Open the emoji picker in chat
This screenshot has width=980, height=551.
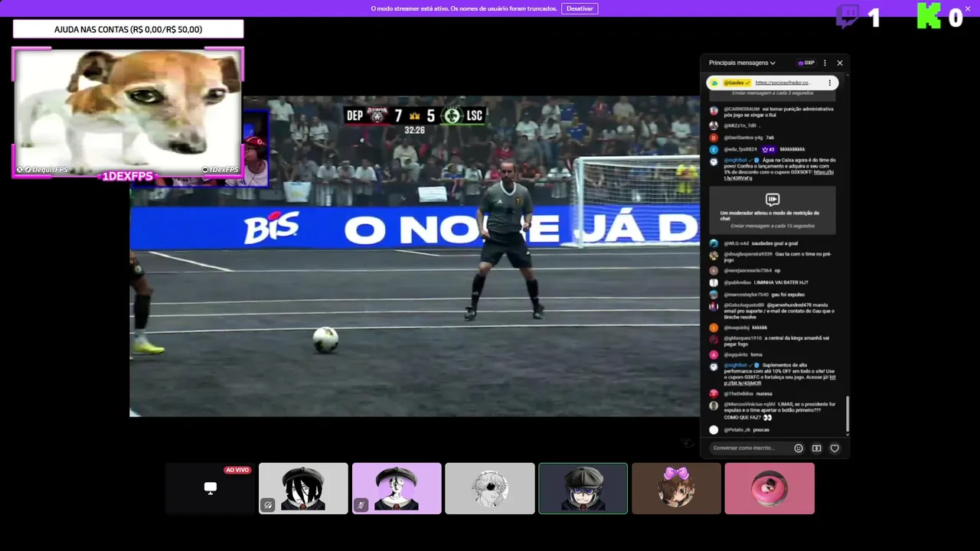[799, 448]
